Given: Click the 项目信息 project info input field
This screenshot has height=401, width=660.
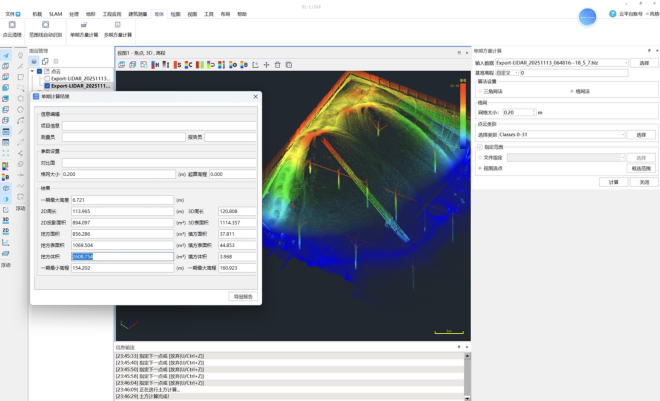Looking at the screenshot, I should pos(158,125).
